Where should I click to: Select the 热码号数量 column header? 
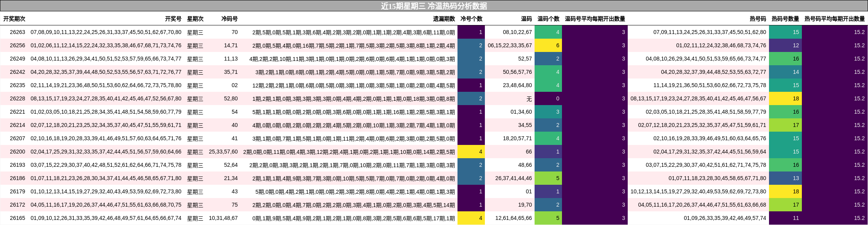tap(785, 19)
